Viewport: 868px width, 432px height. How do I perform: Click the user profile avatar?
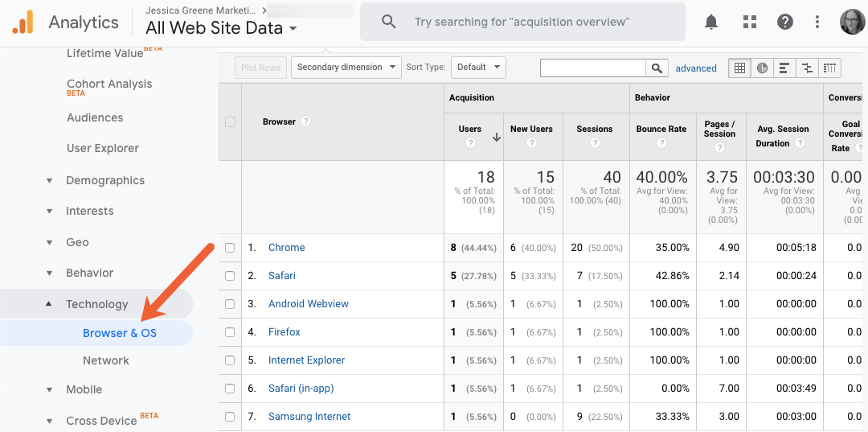tap(851, 22)
